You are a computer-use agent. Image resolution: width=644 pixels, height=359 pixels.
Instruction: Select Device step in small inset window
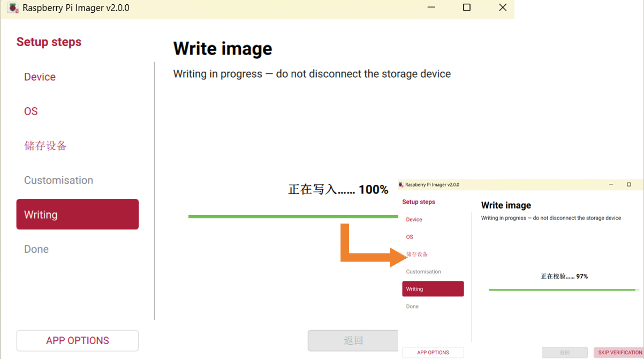pos(414,220)
